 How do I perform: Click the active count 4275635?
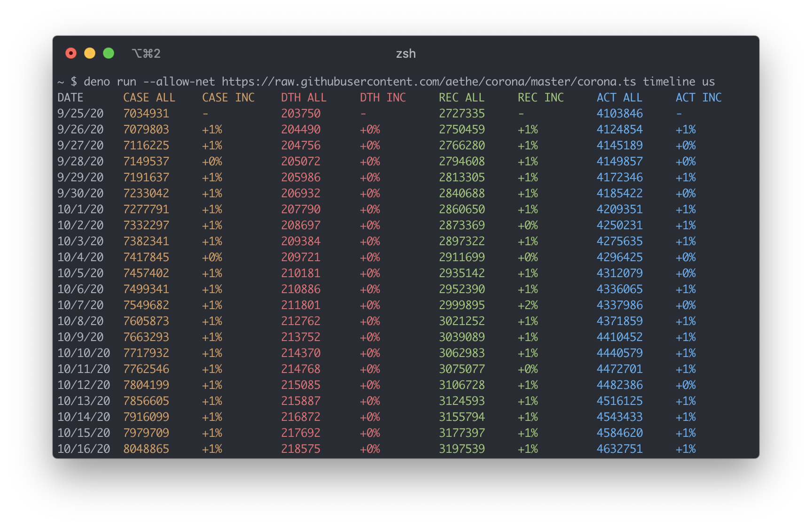(x=620, y=241)
